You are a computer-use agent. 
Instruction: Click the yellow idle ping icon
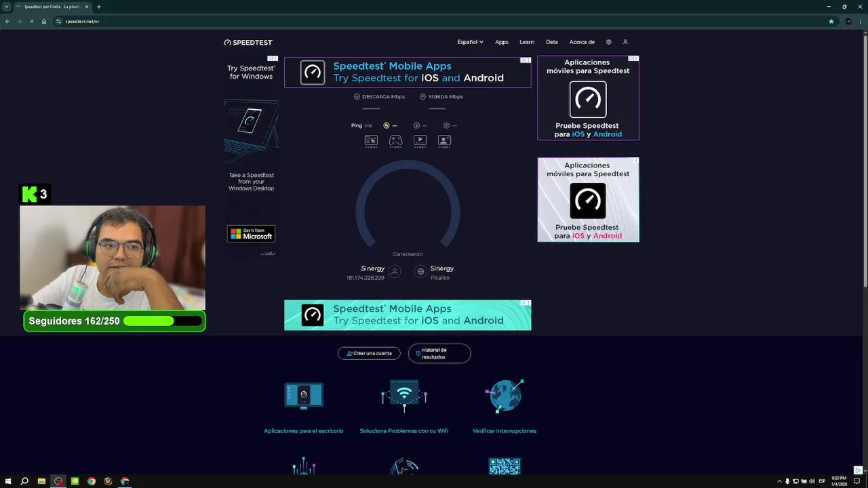(386, 125)
